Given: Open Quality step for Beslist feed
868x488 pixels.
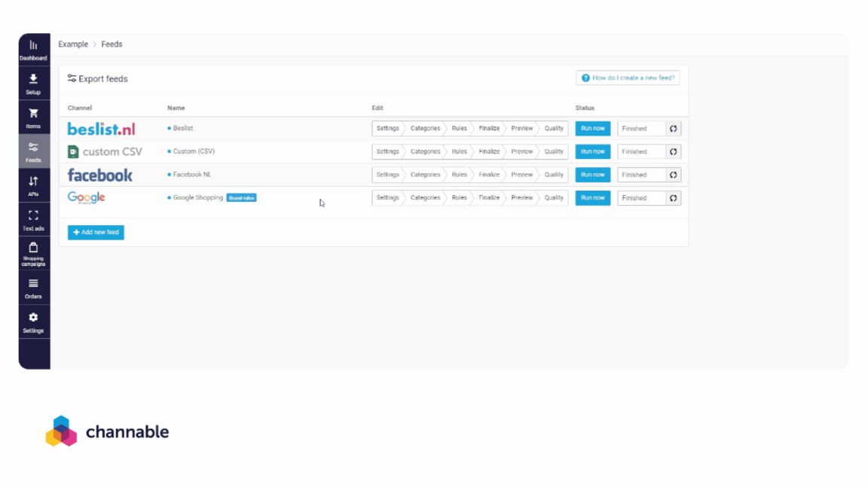Looking at the screenshot, I should click(554, 128).
